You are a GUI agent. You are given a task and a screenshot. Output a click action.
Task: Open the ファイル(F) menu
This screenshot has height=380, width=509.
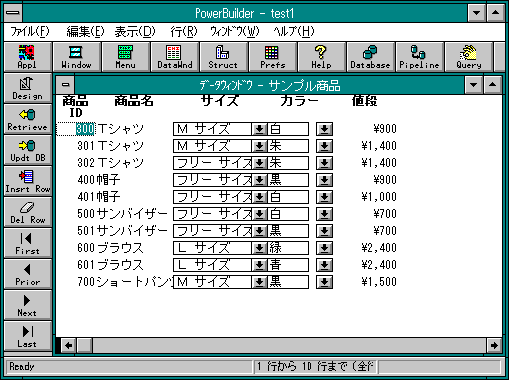pos(30,32)
